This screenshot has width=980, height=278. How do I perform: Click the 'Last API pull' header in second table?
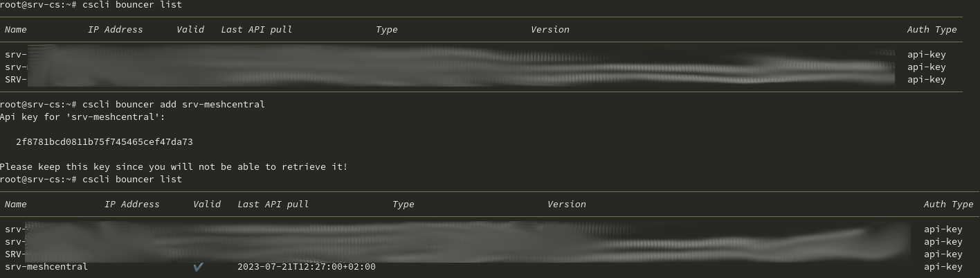coord(273,205)
